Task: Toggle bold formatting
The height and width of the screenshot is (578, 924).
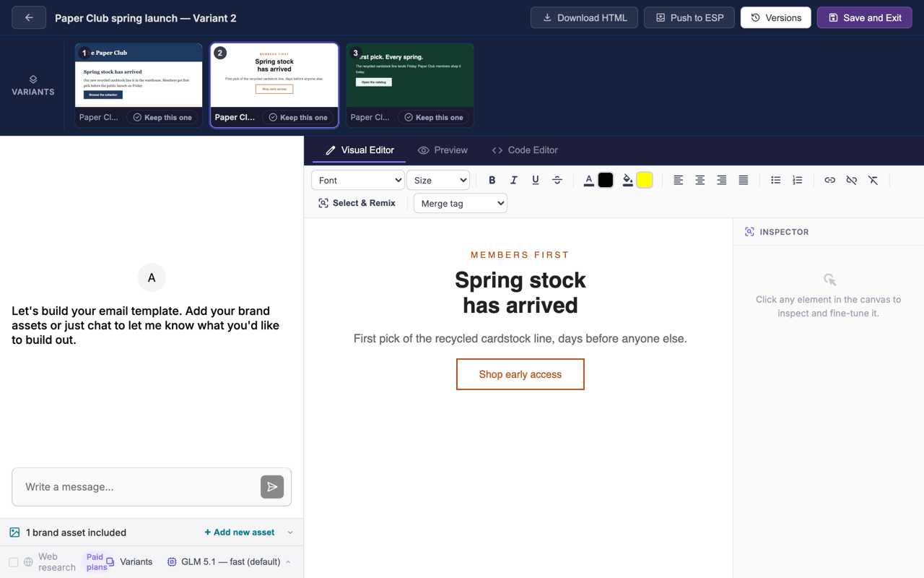Action: click(492, 180)
